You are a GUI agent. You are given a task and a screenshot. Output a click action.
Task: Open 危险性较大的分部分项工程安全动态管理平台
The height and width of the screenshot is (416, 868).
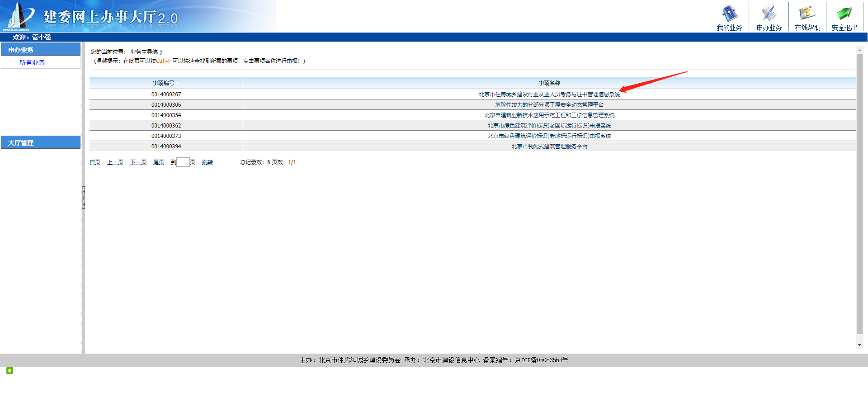coord(549,105)
